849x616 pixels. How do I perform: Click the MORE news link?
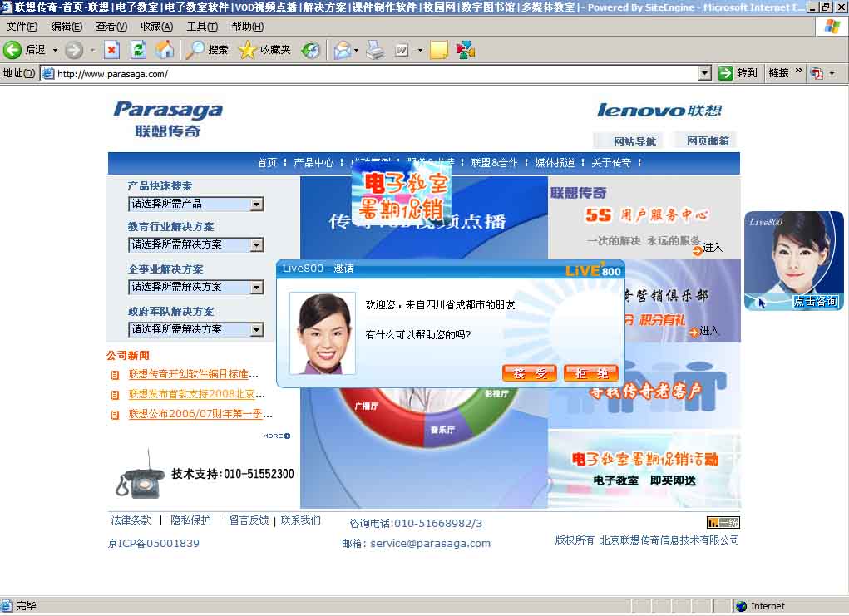(x=277, y=436)
